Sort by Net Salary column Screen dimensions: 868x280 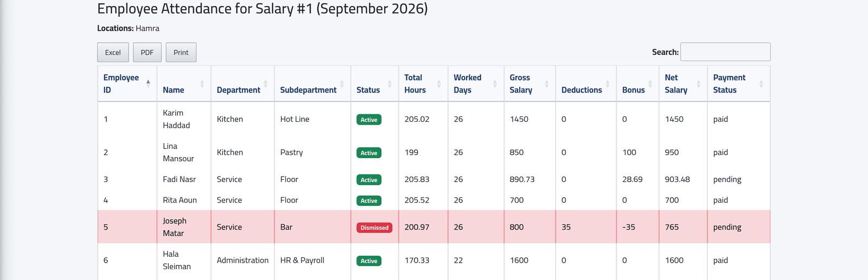[683, 84]
